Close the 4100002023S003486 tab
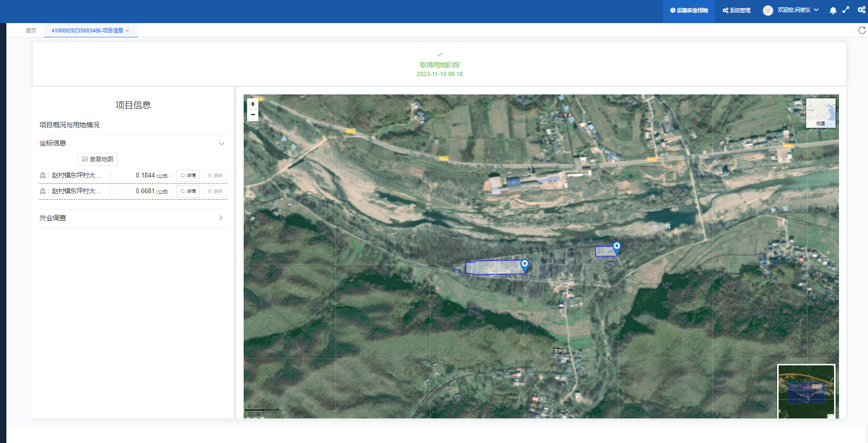 [127, 31]
